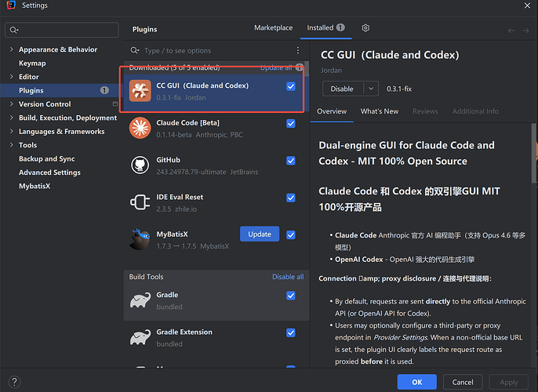Screen dimensions: 538x392
Task: Navigate forward with the right arrow
Action: 525,31
